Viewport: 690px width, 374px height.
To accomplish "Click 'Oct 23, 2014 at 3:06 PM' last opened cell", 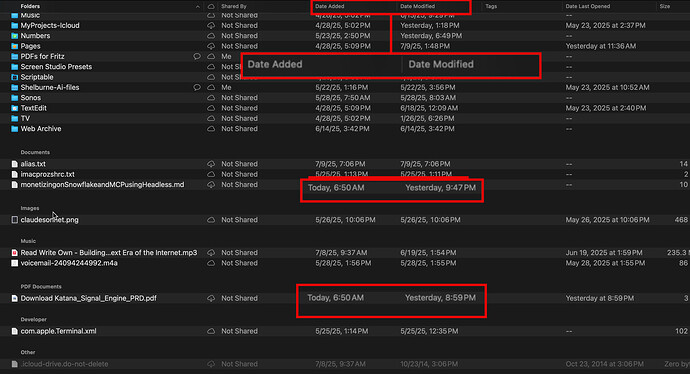I will point(605,364).
